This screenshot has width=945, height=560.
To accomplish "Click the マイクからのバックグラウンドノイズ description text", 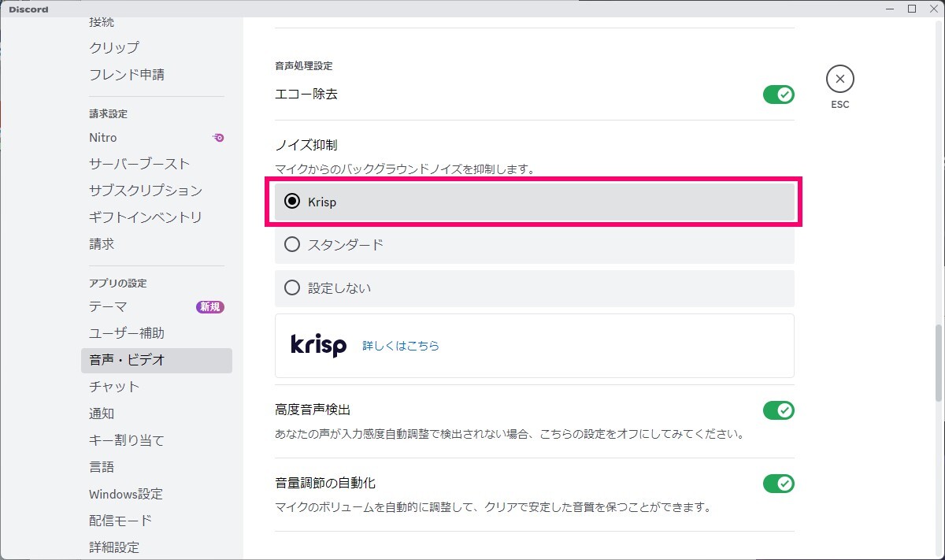I will (x=405, y=169).
